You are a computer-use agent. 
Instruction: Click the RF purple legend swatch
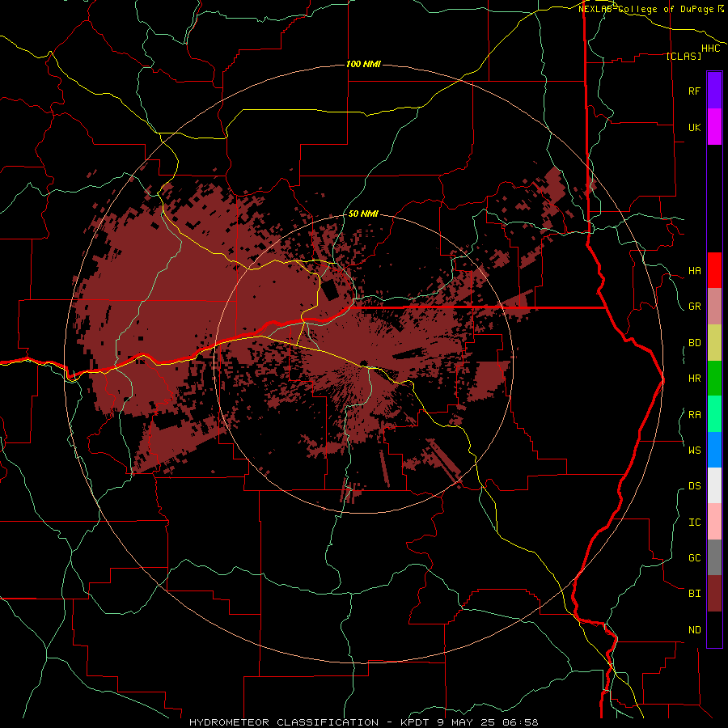coord(714,91)
